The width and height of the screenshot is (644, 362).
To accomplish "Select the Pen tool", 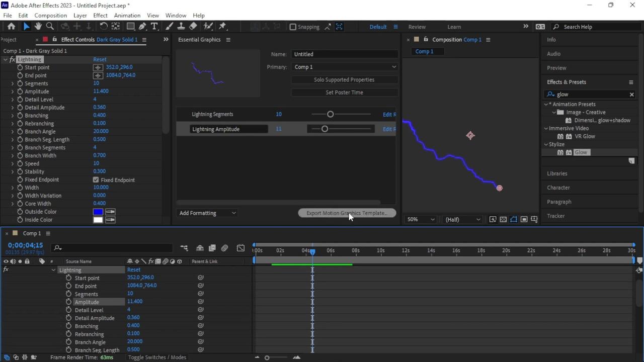I will click(x=143, y=26).
